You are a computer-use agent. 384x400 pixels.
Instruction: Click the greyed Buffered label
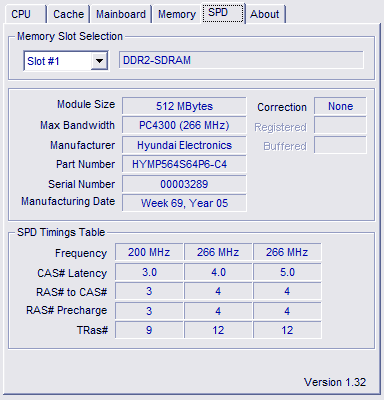285,146
